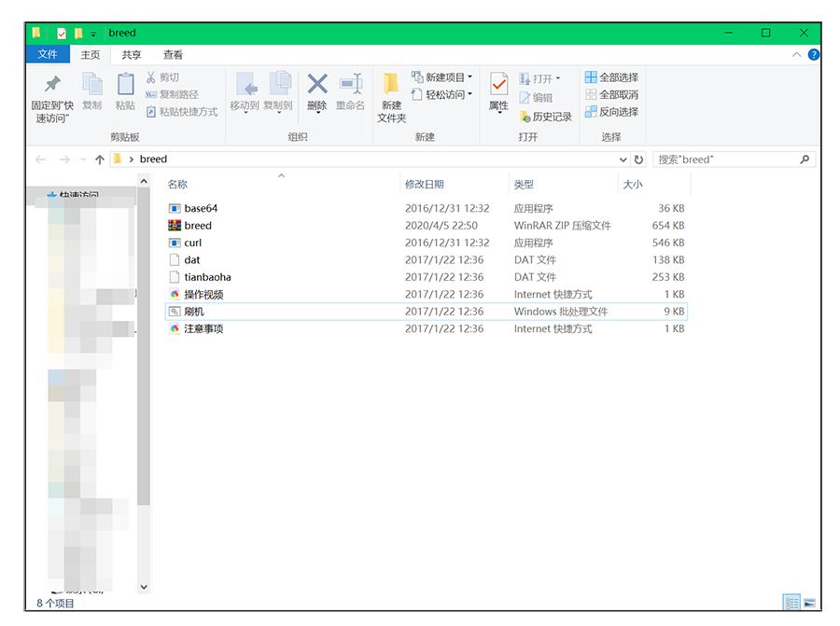The height and width of the screenshot is (626, 840).
Task: Click New folder icon in title bar
Action: [x=78, y=34]
